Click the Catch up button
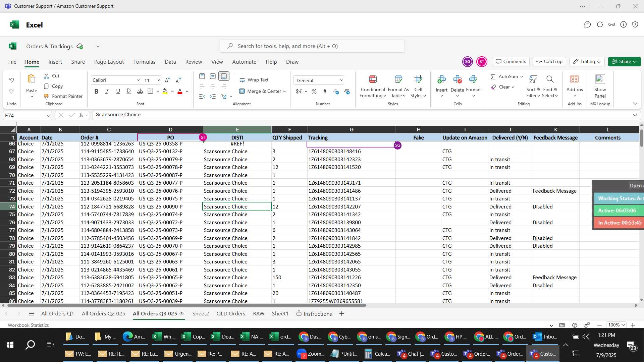Screen dimensions: 644x362 (549, 62)
